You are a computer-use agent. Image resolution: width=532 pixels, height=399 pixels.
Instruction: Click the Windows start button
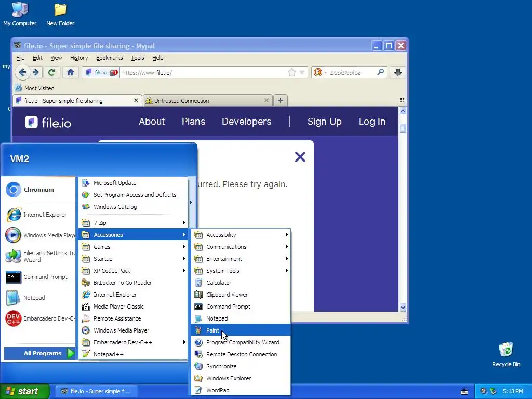pos(25,391)
